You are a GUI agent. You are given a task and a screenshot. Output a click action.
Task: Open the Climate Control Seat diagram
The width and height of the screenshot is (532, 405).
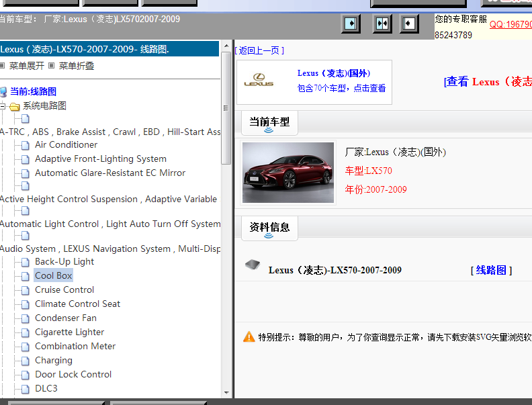coord(78,304)
